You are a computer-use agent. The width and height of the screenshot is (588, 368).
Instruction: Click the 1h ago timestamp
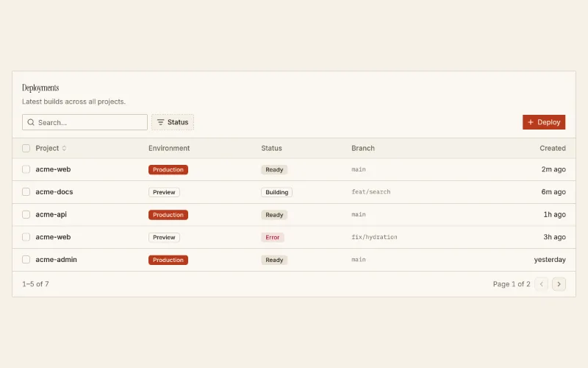tap(555, 214)
